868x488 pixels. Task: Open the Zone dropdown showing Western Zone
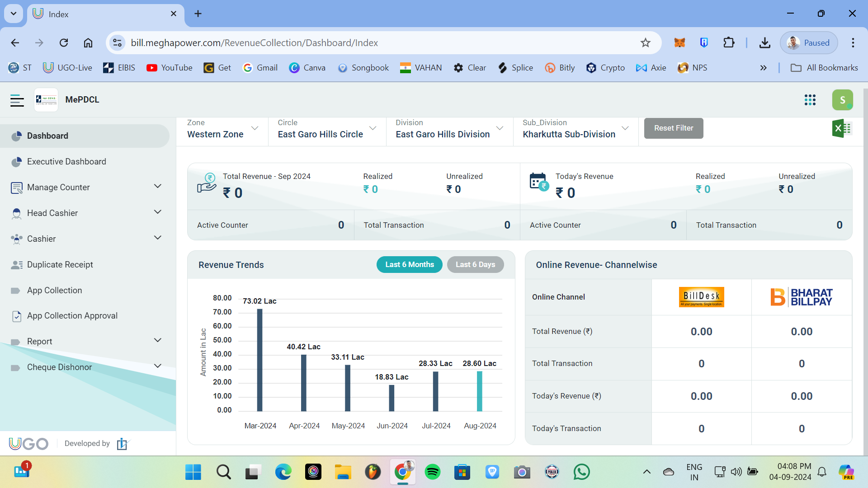[x=223, y=129]
